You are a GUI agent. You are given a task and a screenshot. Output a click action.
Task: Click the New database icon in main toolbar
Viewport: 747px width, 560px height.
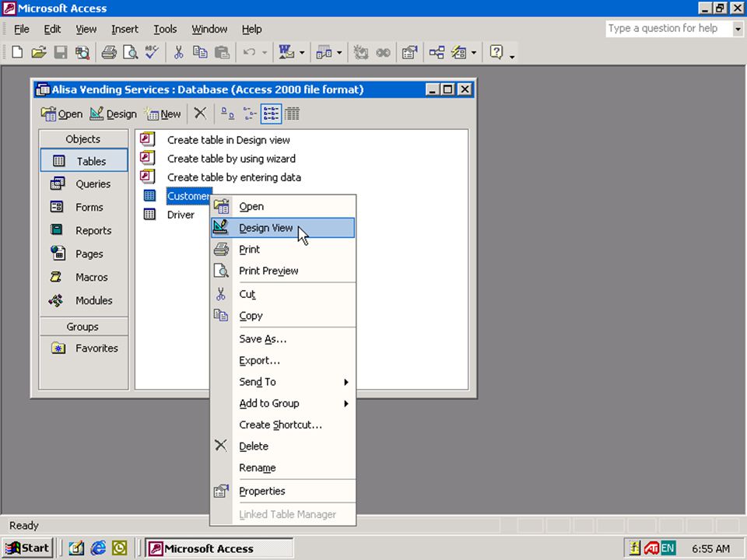(x=17, y=52)
